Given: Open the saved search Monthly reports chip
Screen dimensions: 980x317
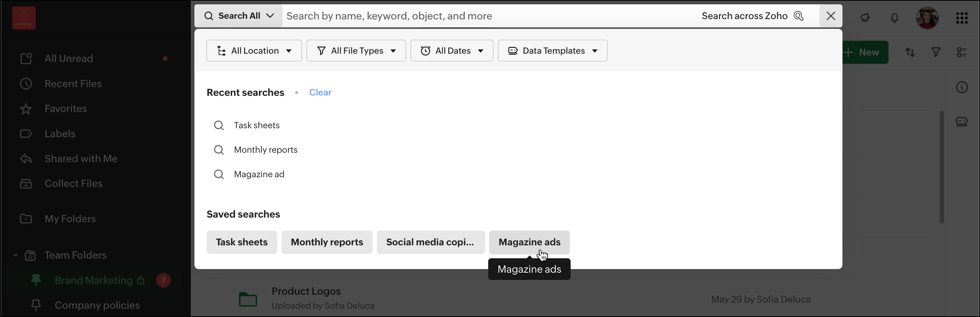Looking at the screenshot, I should pyautogui.click(x=327, y=242).
